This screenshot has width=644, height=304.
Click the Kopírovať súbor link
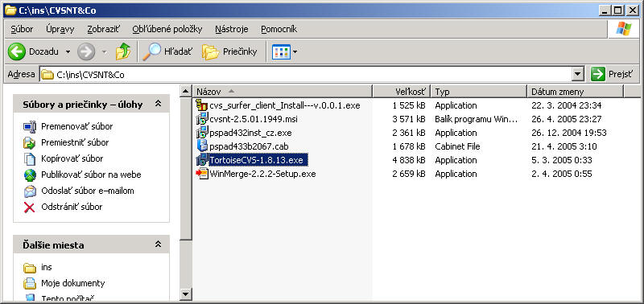(72, 158)
